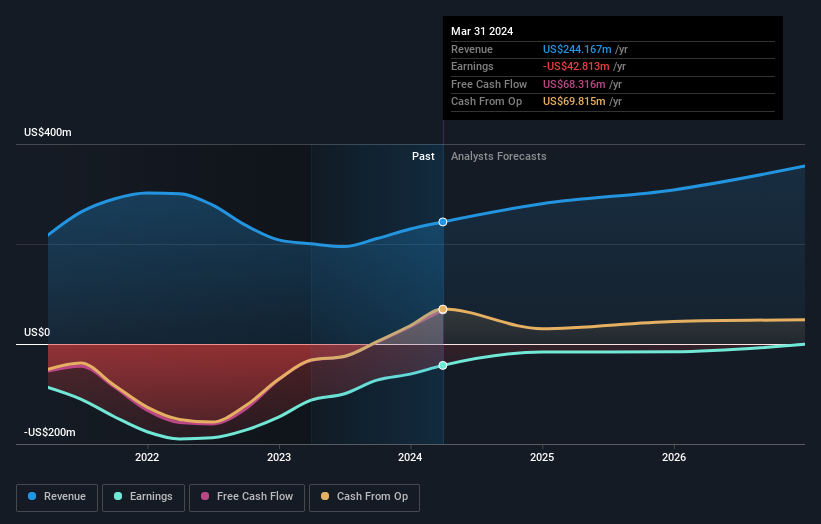Toggle the Free Cash Flow legend button
821x524 pixels.
click(247, 497)
